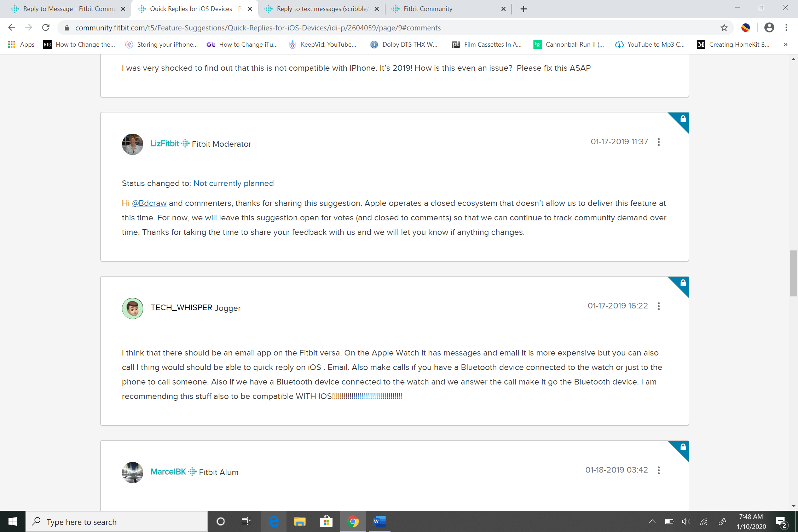Click the LizFitbit moderator profile icon
This screenshot has height=532, width=798.
(x=132, y=144)
